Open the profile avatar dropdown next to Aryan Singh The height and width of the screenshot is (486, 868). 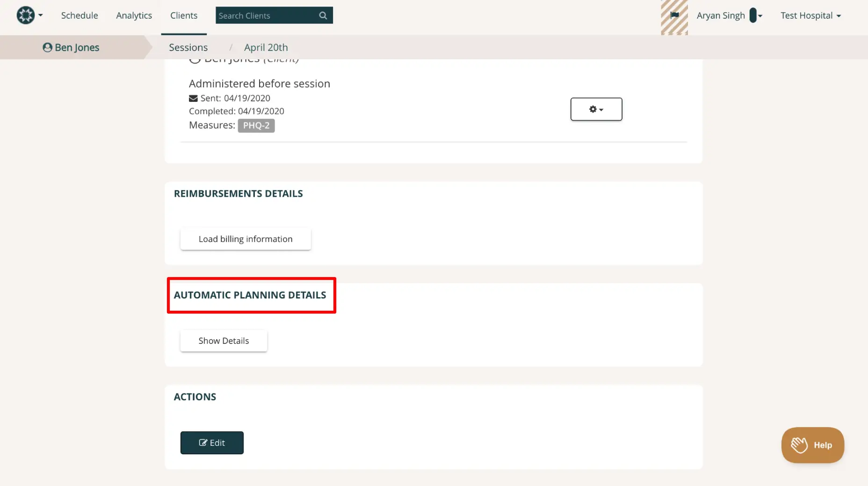(754, 15)
